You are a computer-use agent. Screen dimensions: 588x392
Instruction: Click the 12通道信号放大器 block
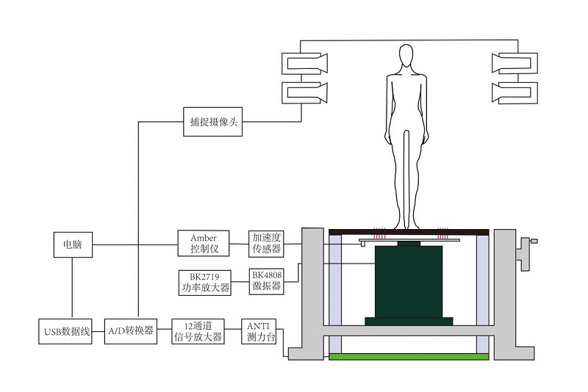(198, 331)
